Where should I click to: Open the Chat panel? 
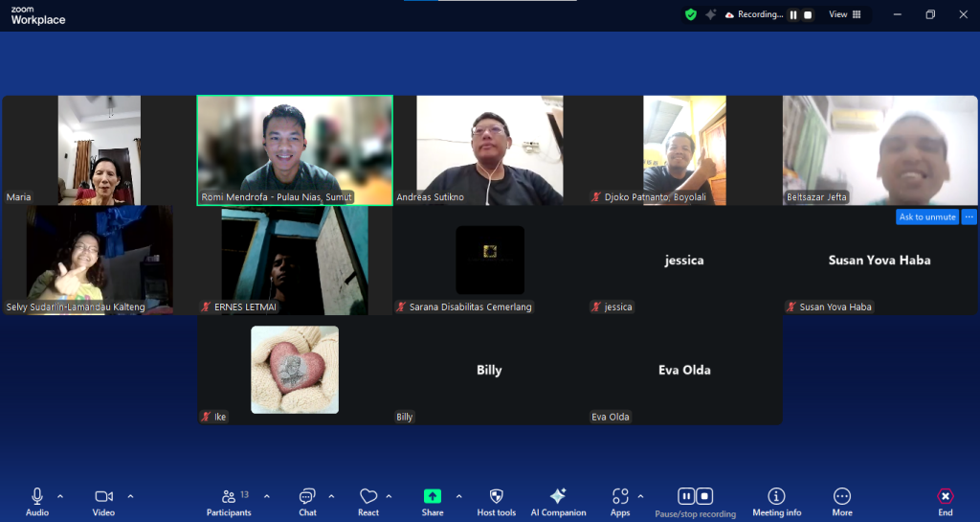coord(307,502)
